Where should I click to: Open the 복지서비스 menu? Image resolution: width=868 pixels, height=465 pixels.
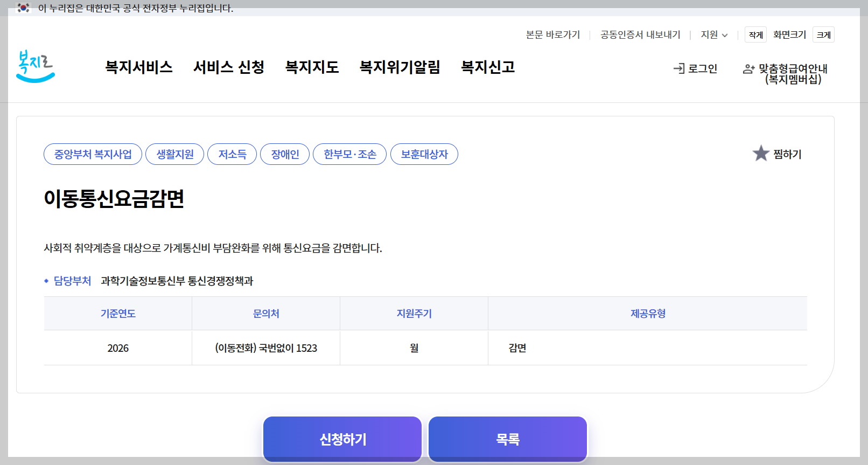click(x=139, y=67)
